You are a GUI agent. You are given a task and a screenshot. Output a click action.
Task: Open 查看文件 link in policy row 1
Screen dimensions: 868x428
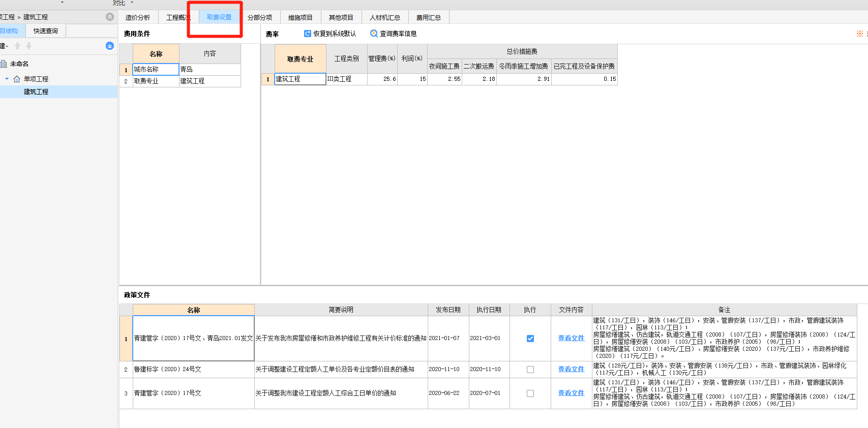(x=571, y=339)
